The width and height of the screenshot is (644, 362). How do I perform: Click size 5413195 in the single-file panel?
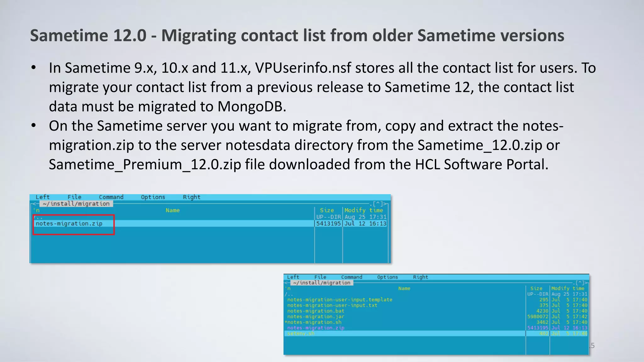pos(329,223)
